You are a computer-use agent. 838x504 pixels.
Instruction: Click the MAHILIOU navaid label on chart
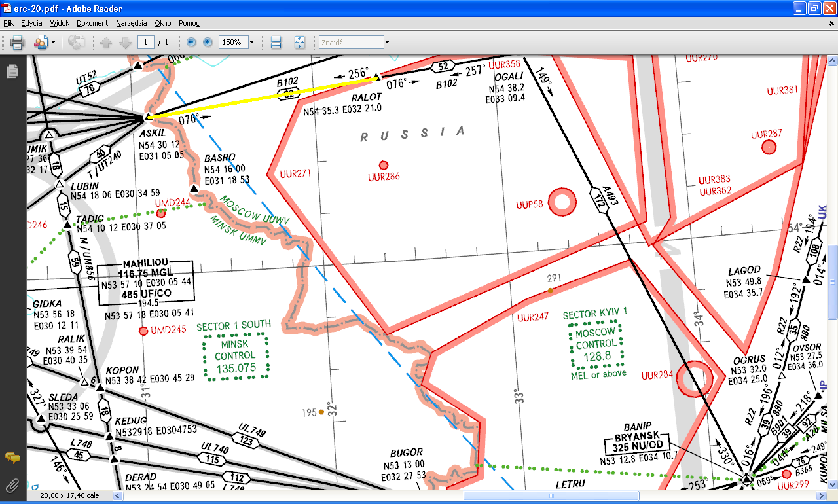(145, 264)
